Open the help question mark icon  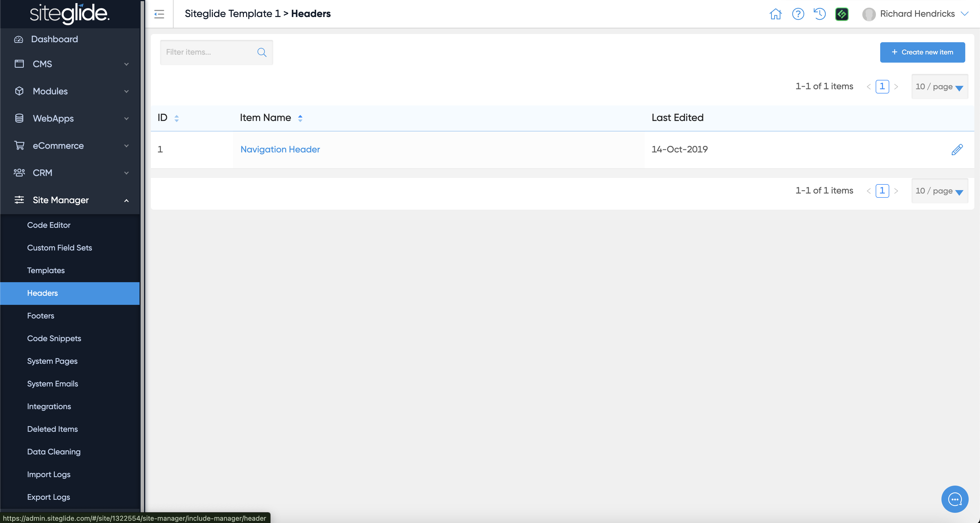click(798, 14)
